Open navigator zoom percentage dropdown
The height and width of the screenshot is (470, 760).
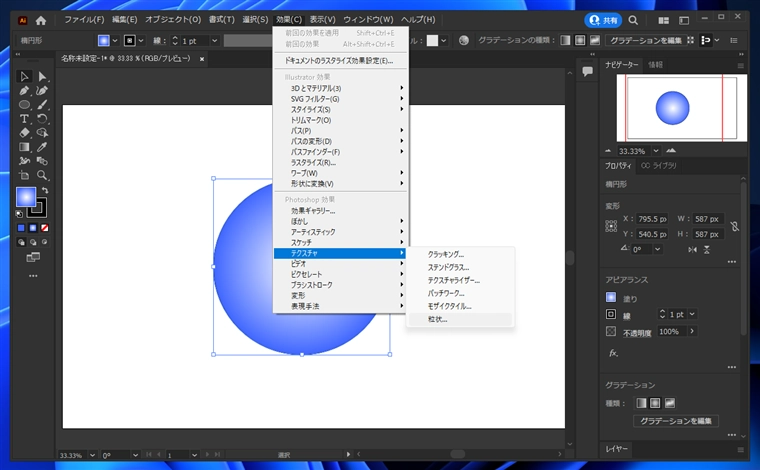click(656, 151)
